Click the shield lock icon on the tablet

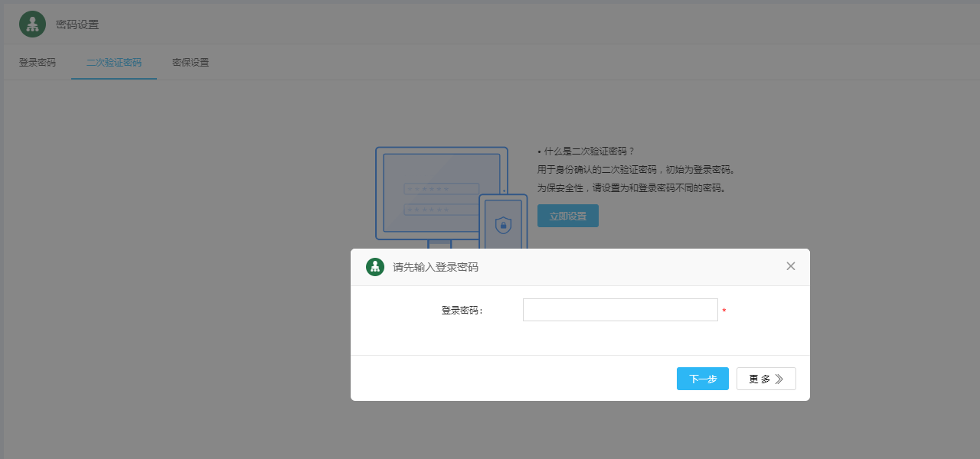[503, 225]
